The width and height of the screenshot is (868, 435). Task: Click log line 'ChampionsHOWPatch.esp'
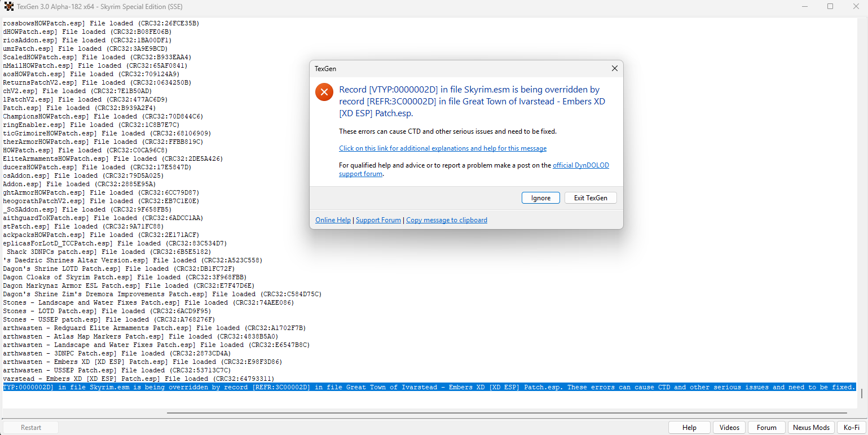point(103,116)
